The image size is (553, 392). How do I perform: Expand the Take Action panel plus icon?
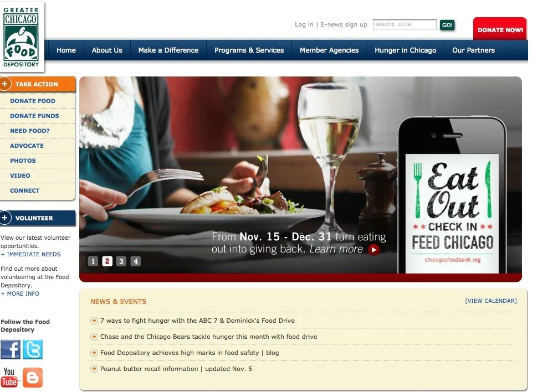5,84
